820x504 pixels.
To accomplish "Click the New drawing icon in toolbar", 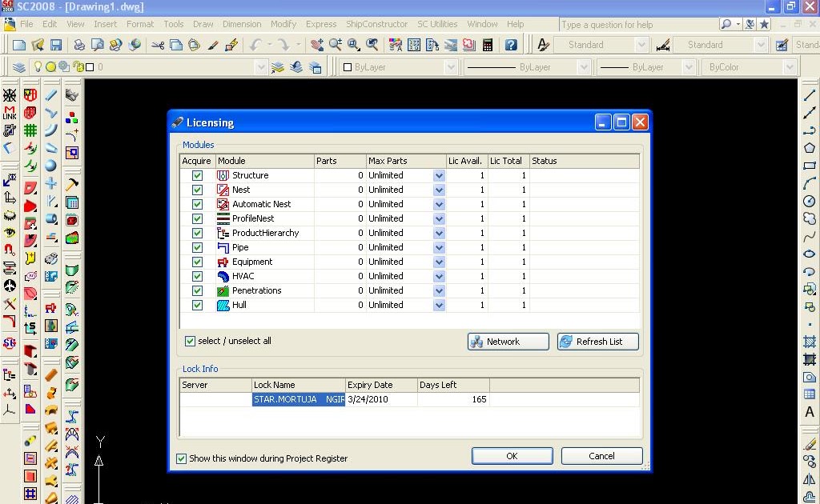I will click(x=19, y=45).
